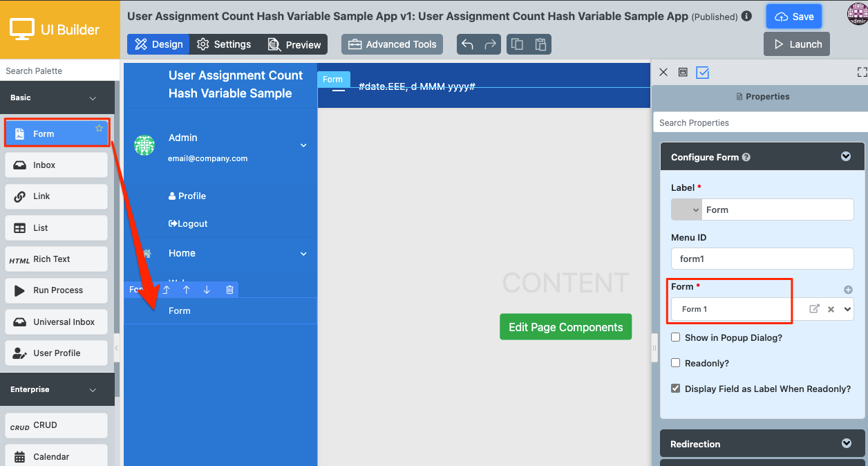Screen dimensions: 868x466
Task: Close the properties panel with the X icon
Action: (x=663, y=72)
